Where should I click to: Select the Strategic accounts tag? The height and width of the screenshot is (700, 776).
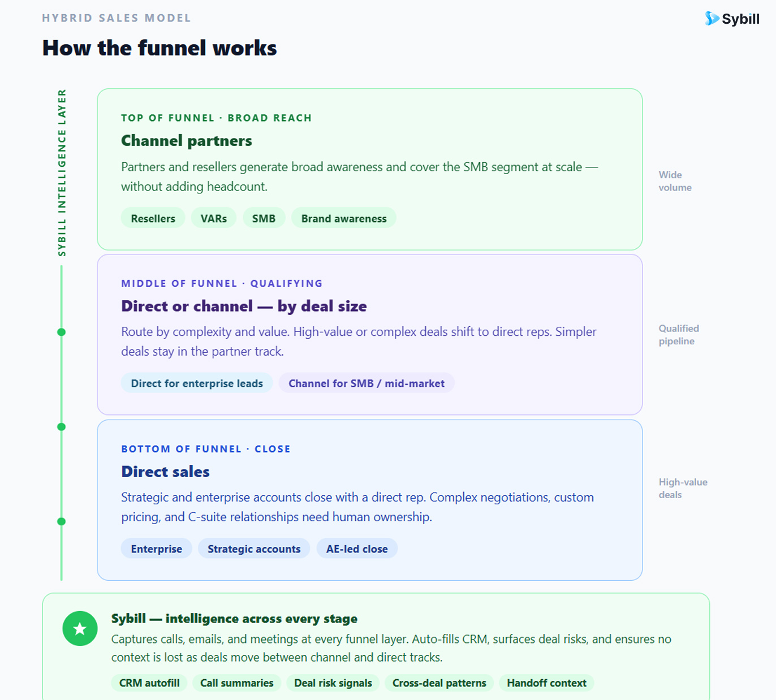click(x=254, y=549)
